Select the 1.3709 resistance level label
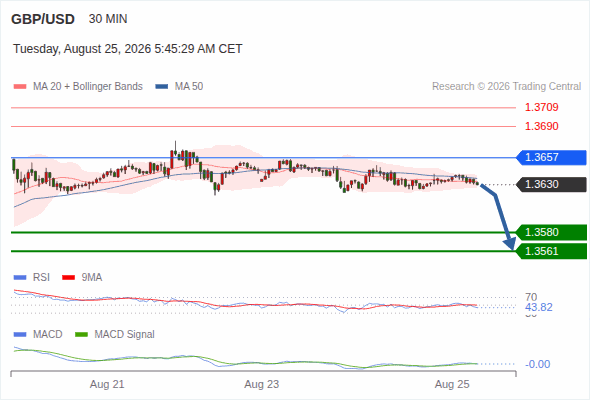Viewport: 590px width, 400px height. tap(541, 107)
